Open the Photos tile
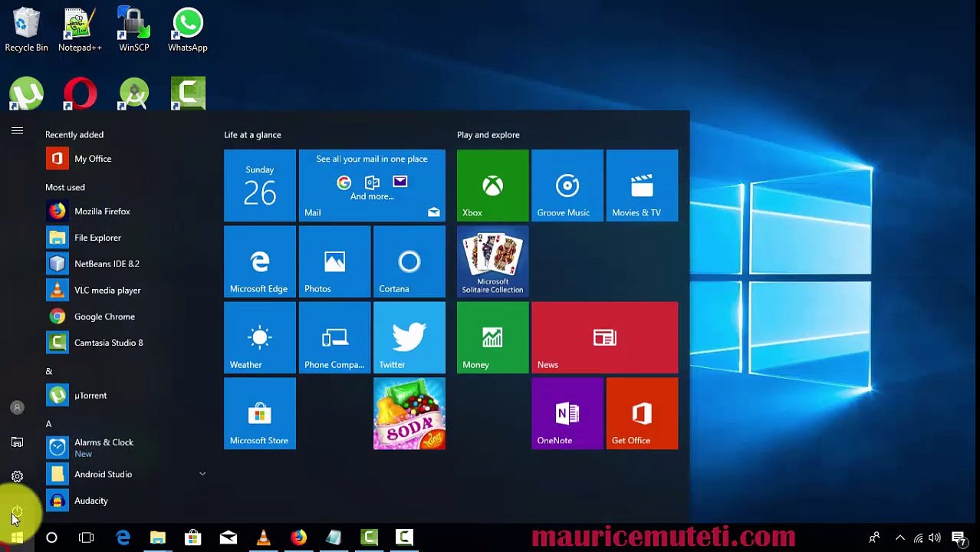The width and height of the screenshot is (980, 552). point(334,261)
